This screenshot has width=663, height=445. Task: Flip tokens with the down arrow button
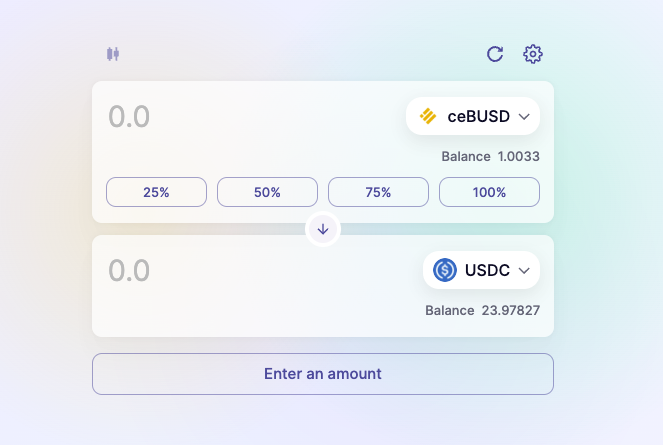point(323,229)
